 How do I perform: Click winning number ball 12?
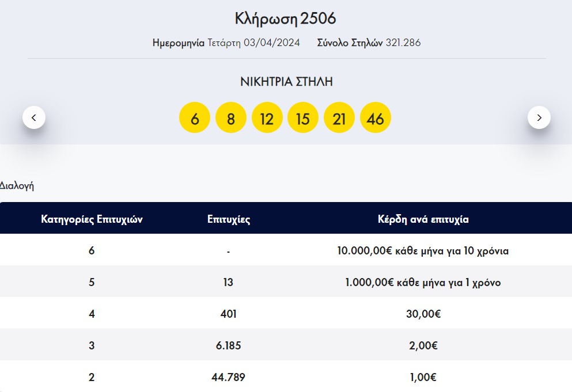tap(267, 118)
